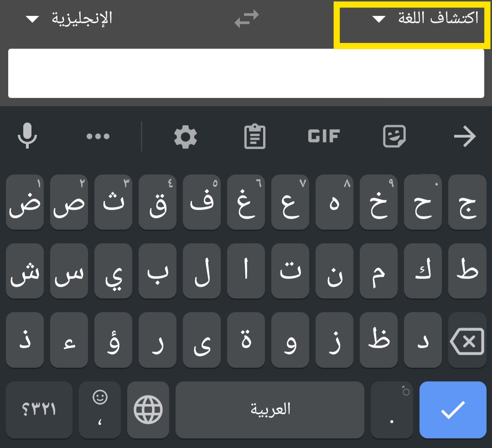Open the الإنجليزية target language dropdown

coord(69,19)
